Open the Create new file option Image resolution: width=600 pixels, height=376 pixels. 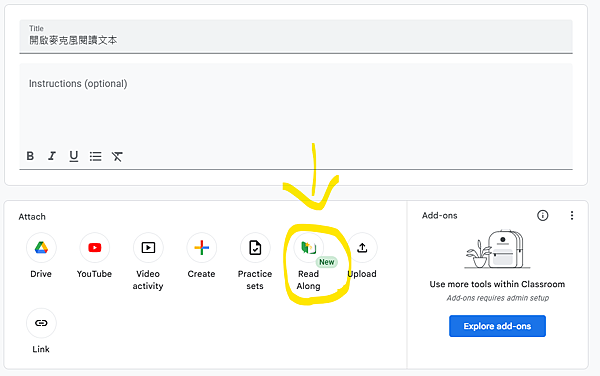click(202, 248)
